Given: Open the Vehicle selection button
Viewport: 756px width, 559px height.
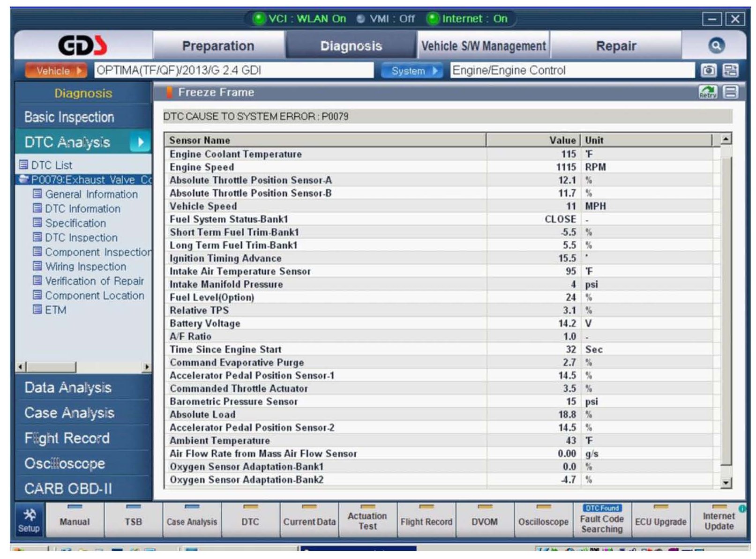Looking at the screenshot, I should [x=56, y=71].
